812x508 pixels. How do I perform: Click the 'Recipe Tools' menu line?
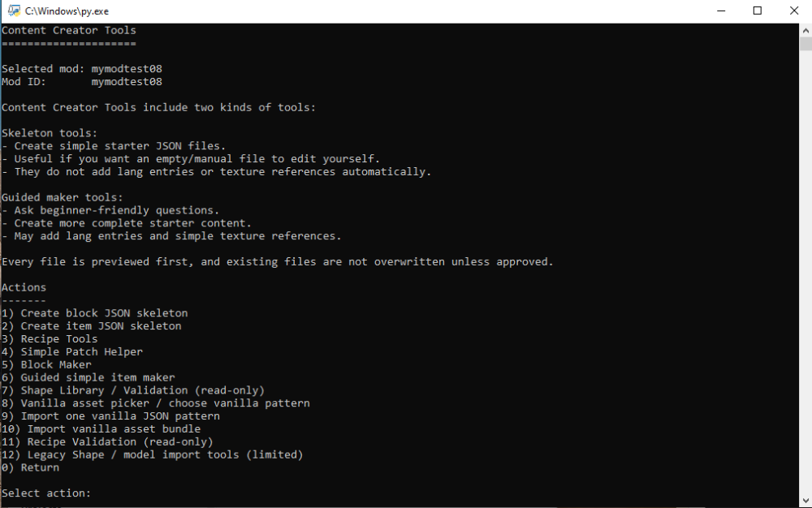tap(50, 339)
